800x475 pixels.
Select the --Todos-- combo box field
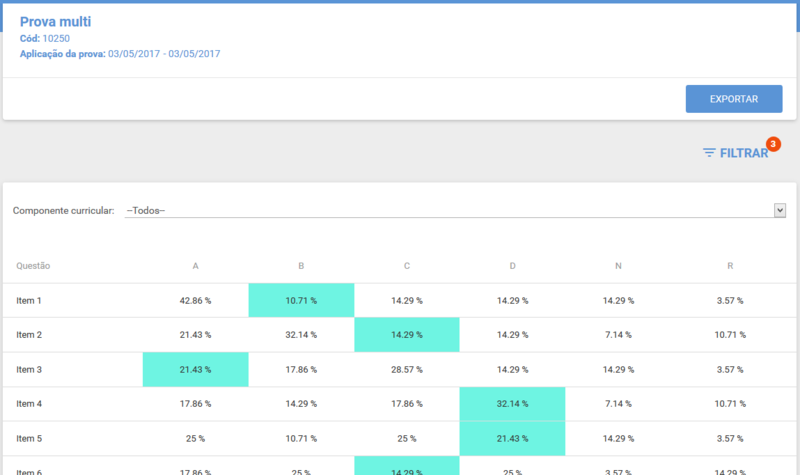pos(455,210)
